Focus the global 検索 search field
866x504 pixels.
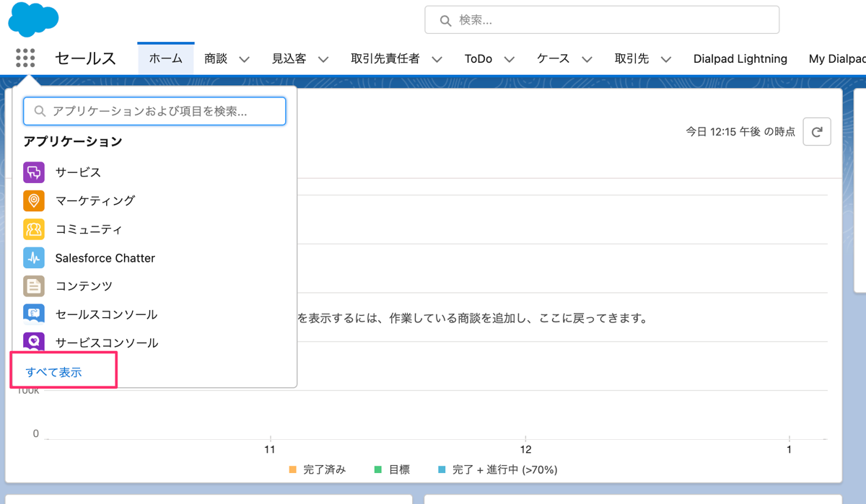coord(602,20)
